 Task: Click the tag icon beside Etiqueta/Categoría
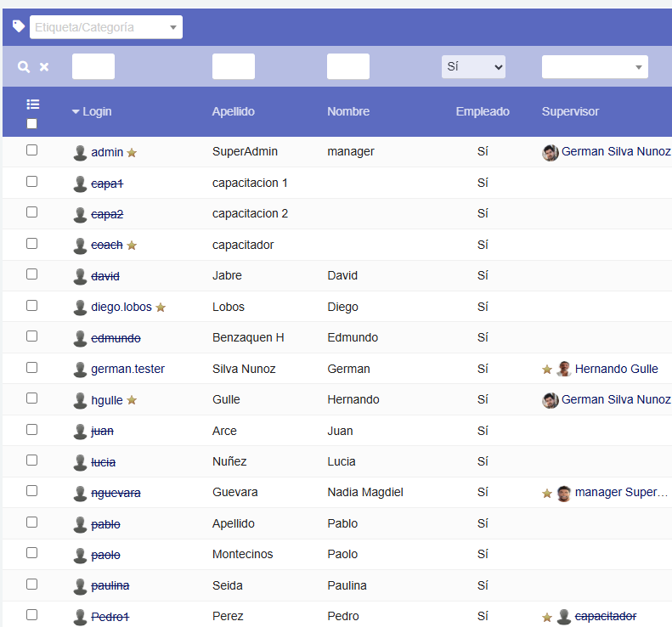[x=19, y=26]
